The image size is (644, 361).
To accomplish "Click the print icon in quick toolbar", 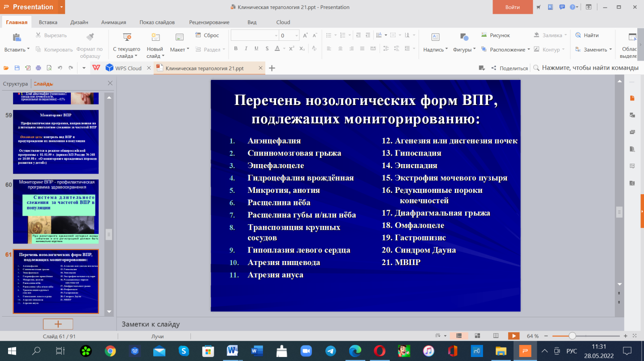I will coord(38,68).
